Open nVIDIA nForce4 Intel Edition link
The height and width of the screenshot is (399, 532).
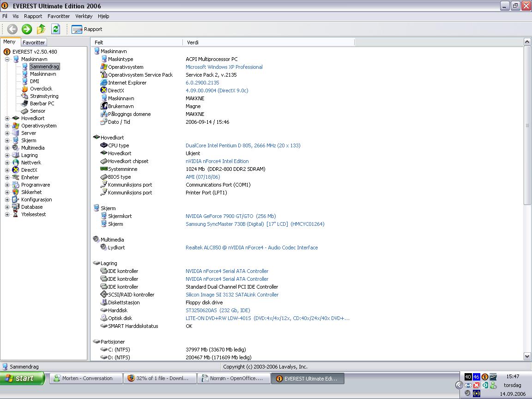[x=217, y=162]
